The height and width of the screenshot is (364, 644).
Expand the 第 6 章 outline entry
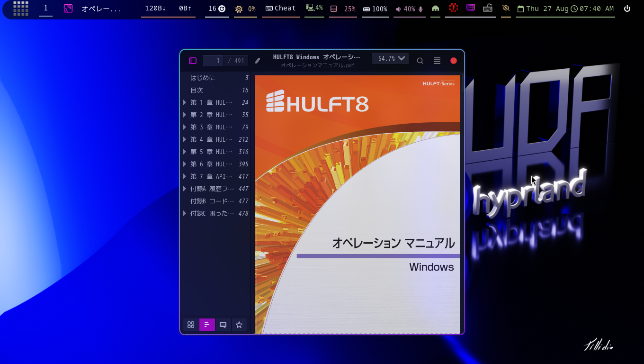tap(185, 164)
